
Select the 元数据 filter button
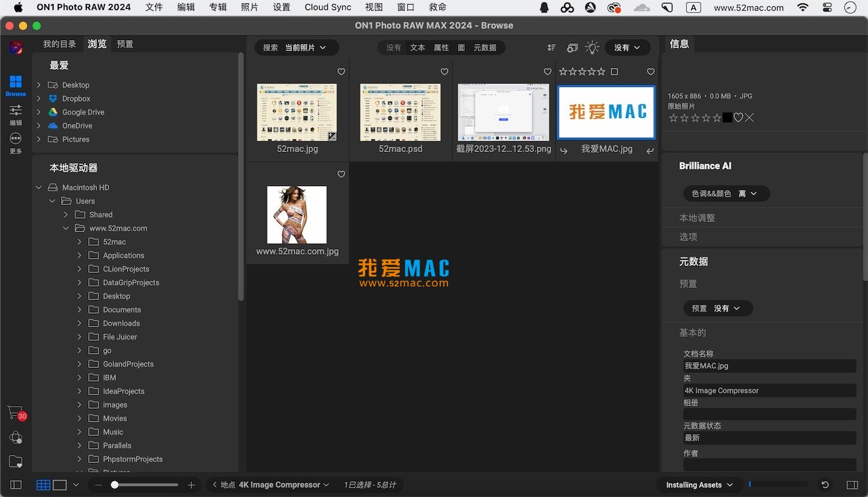[x=485, y=48]
